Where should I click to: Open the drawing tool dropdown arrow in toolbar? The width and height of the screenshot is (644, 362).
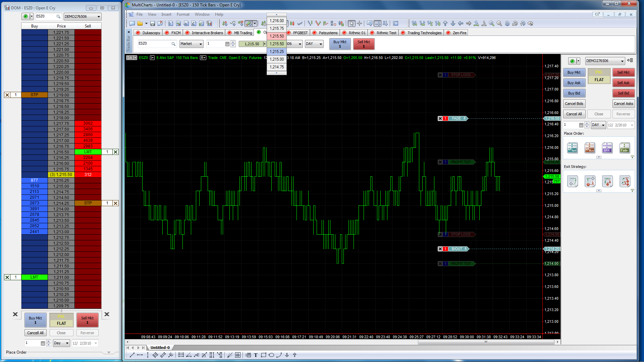255,23
